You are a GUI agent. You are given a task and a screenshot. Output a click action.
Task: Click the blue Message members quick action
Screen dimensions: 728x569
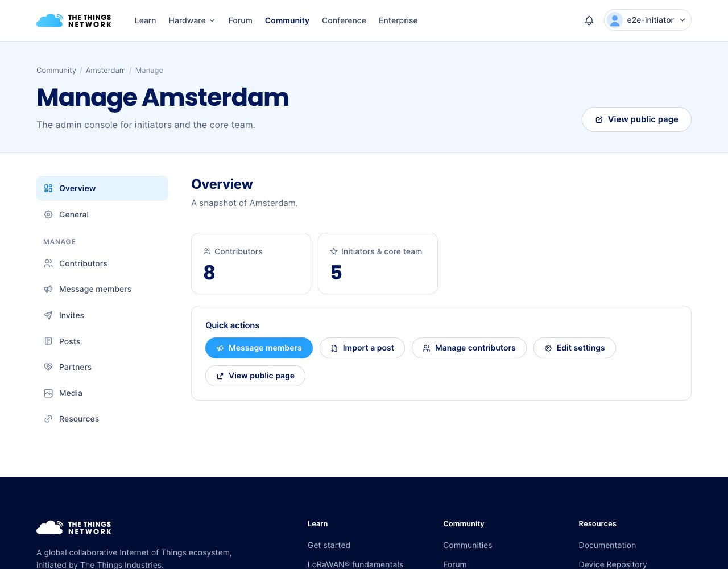259,348
